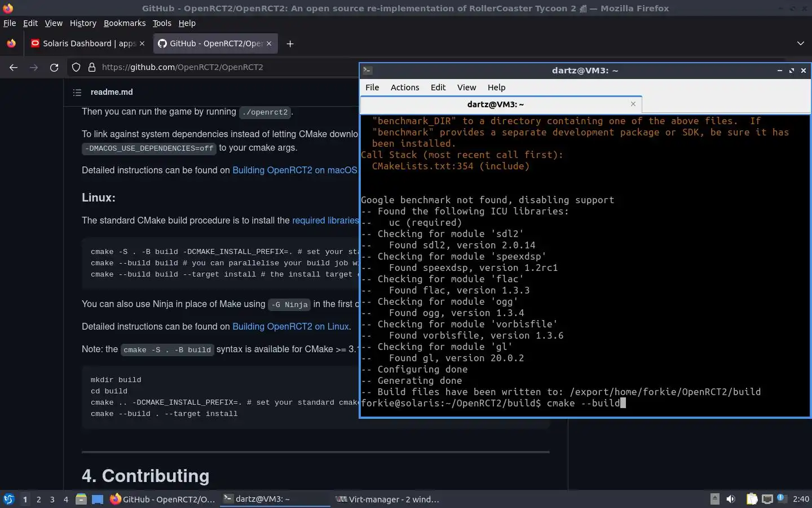
Task: Click the readme.md file label
Action: [x=112, y=92]
